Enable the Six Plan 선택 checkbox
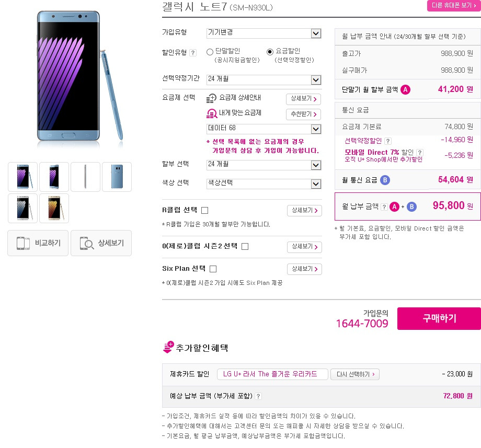Viewport: 481px width, 448px height. point(213,269)
